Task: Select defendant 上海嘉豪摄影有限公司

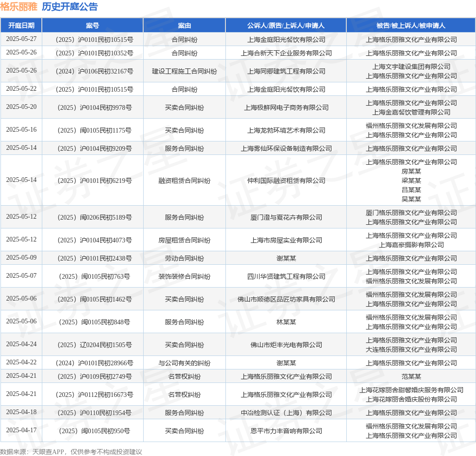Action: click(x=411, y=245)
